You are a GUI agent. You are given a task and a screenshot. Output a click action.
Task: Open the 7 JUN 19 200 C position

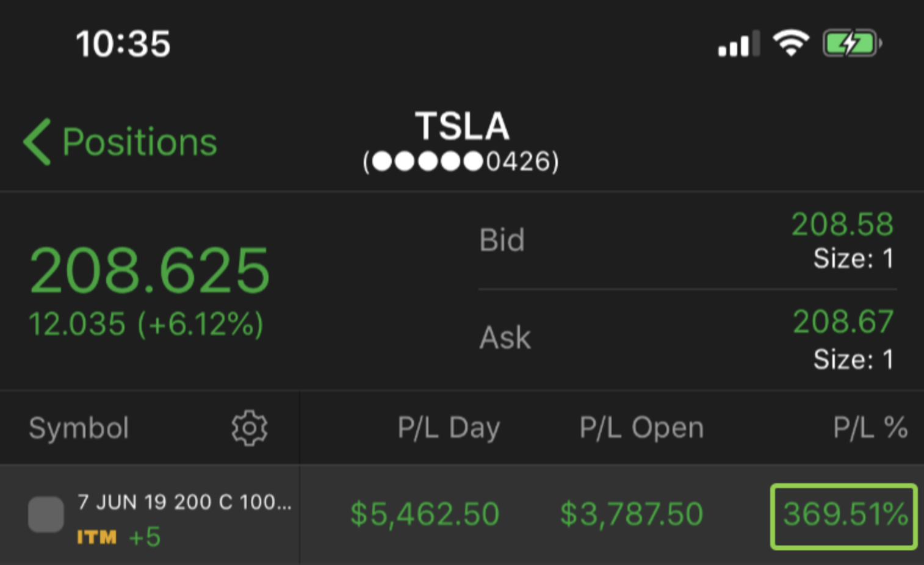(184, 502)
